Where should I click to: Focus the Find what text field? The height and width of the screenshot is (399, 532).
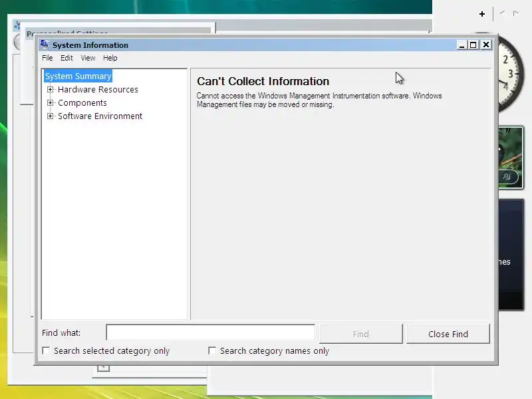(x=210, y=332)
